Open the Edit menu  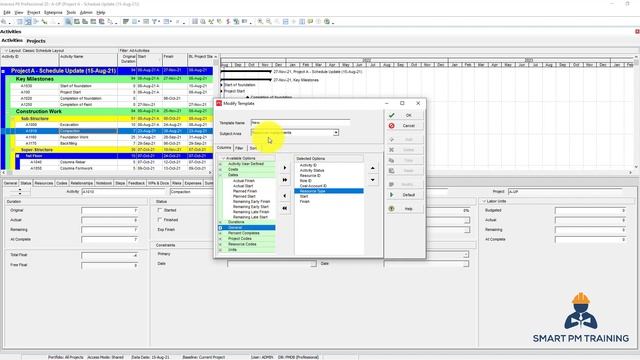7,13
